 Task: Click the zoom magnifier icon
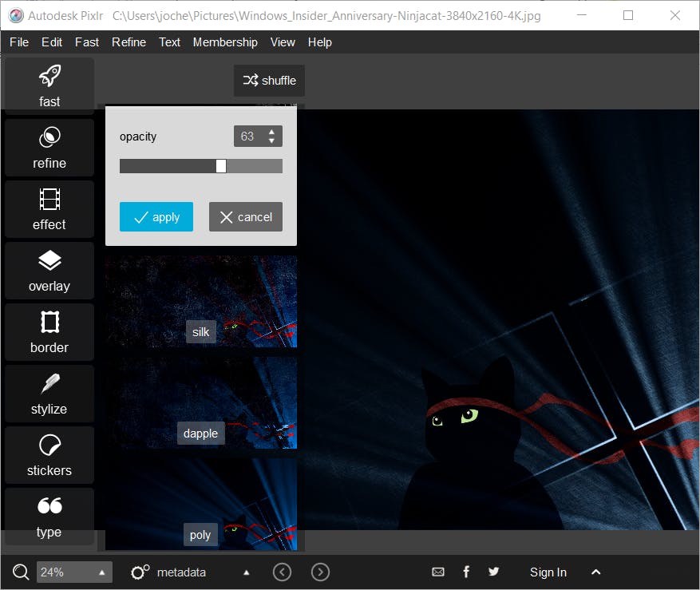pyautogui.click(x=21, y=572)
